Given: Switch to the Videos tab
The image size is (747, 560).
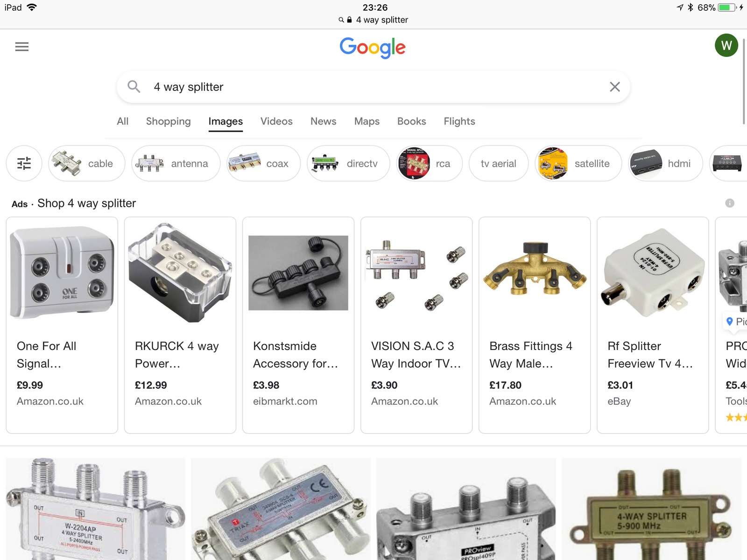Looking at the screenshot, I should pyautogui.click(x=276, y=121).
